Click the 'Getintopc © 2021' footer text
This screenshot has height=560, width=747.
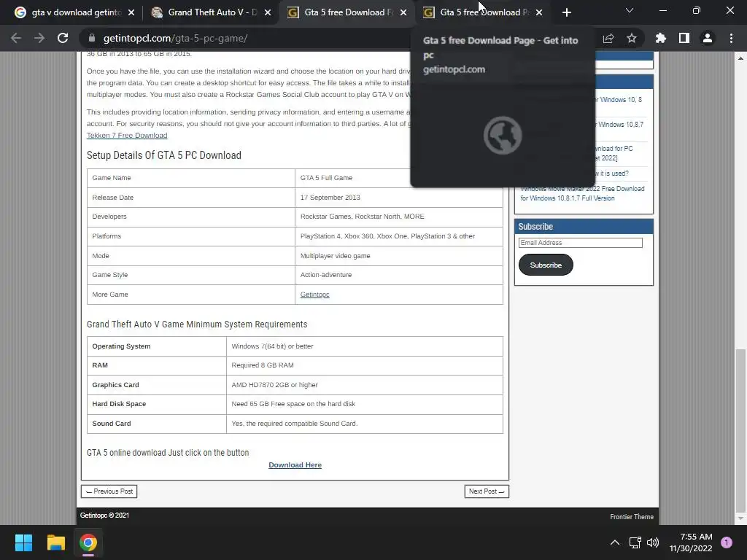pyautogui.click(x=104, y=516)
